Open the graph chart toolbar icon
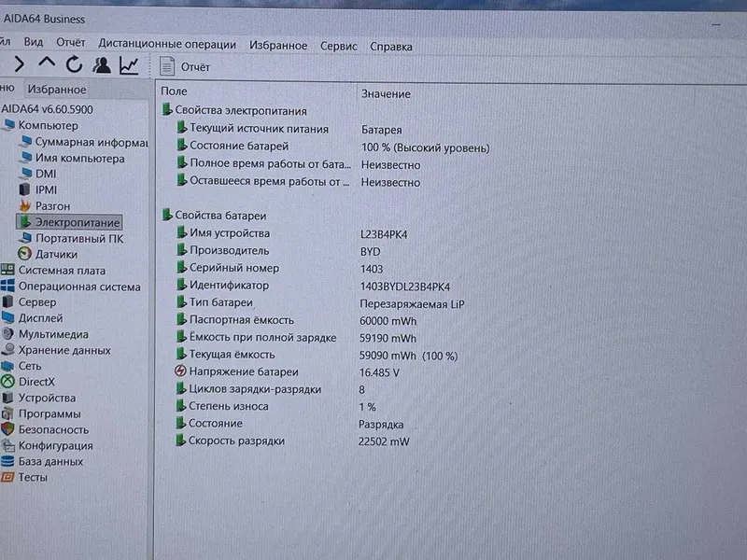 pyautogui.click(x=129, y=65)
